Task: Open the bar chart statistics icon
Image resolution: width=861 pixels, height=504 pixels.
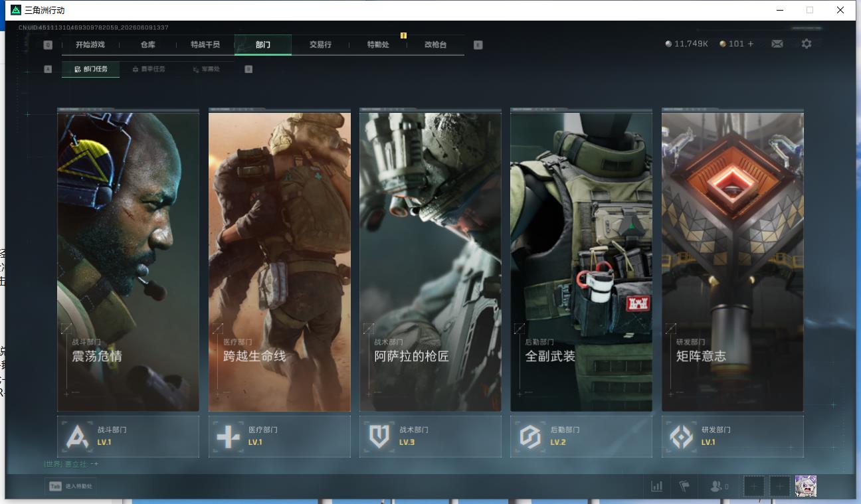Action: tap(657, 487)
